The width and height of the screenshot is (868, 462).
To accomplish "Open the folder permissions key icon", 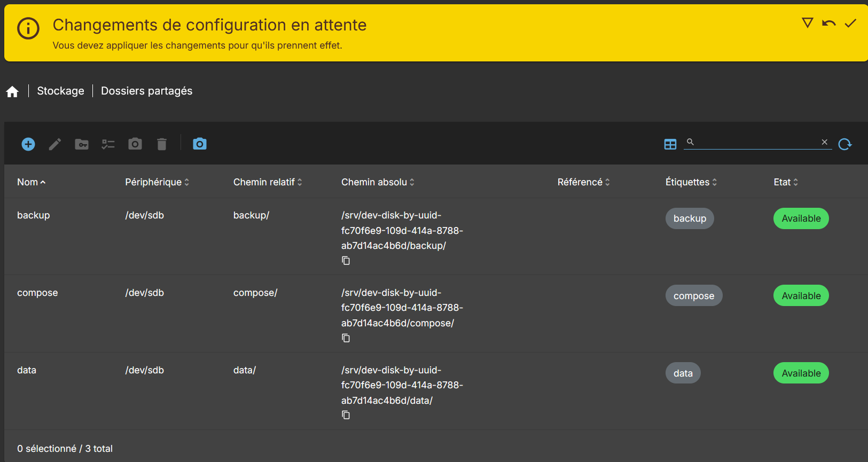I will point(82,144).
